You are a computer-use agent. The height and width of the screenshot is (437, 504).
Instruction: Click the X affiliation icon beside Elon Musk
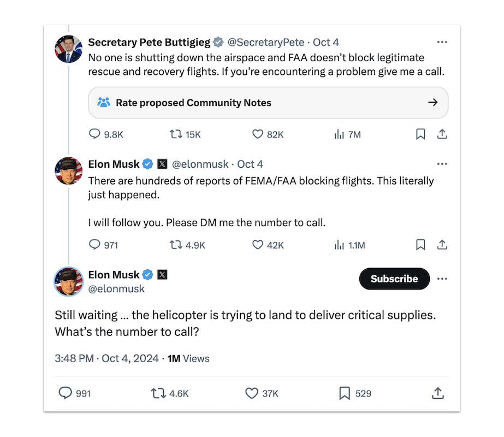(x=162, y=163)
